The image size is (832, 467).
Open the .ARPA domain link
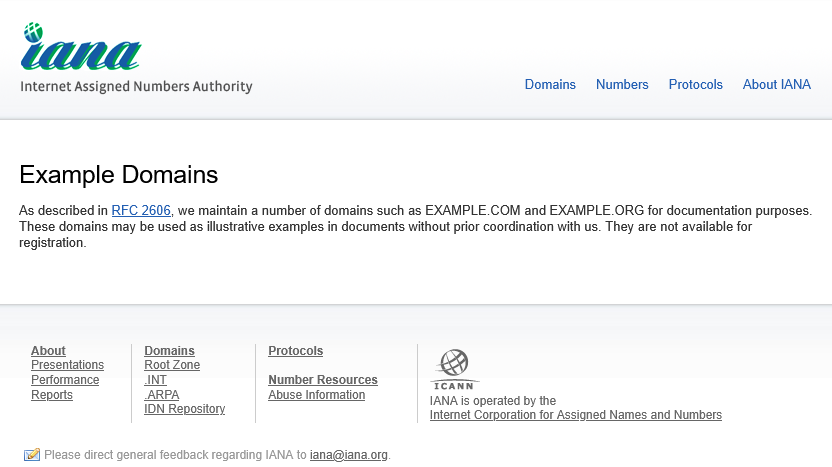161,395
